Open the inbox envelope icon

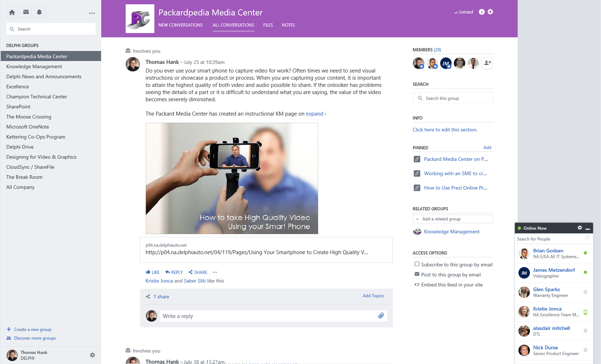[x=26, y=12]
